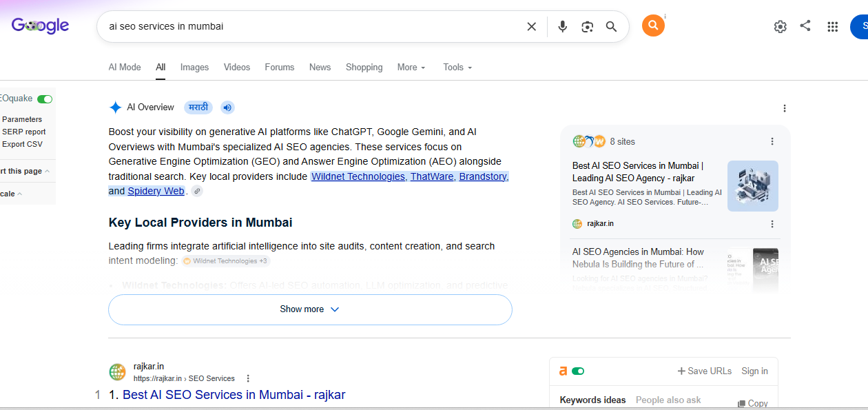Screen dimensions: 868x410
Task: Toggle the SEOquake switch off
Action: click(45, 99)
